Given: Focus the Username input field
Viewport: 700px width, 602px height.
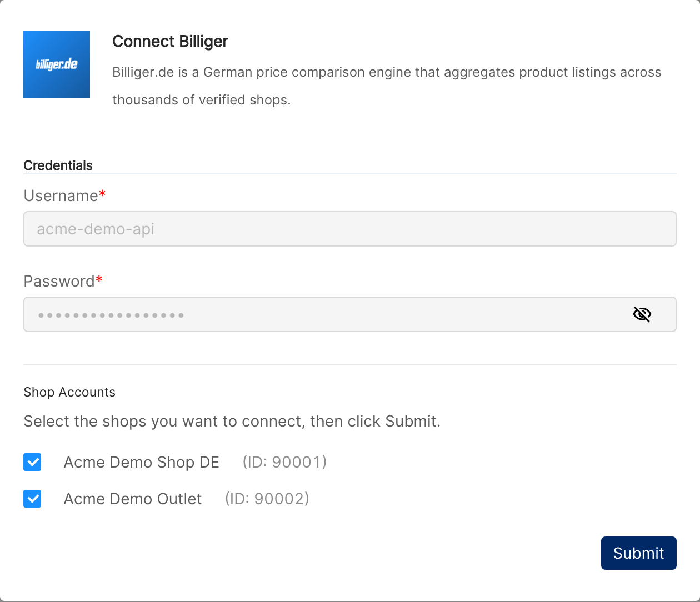Looking at the screenshot, I should click(350, 229).
